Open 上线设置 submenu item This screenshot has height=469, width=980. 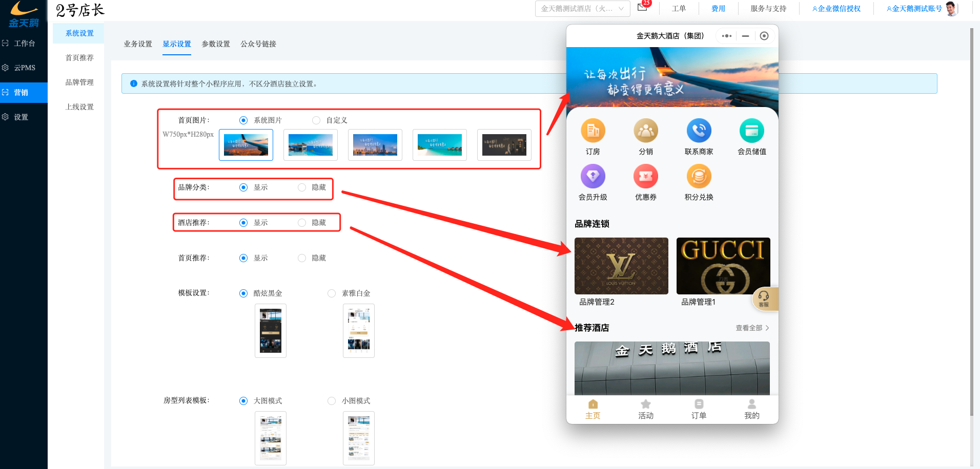pos(79,107)
